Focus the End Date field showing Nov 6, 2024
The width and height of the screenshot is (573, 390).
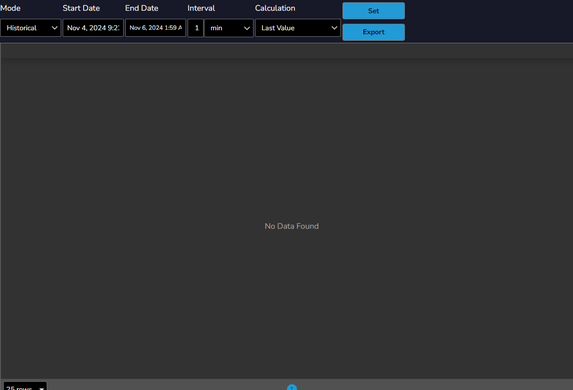(156, 28)
